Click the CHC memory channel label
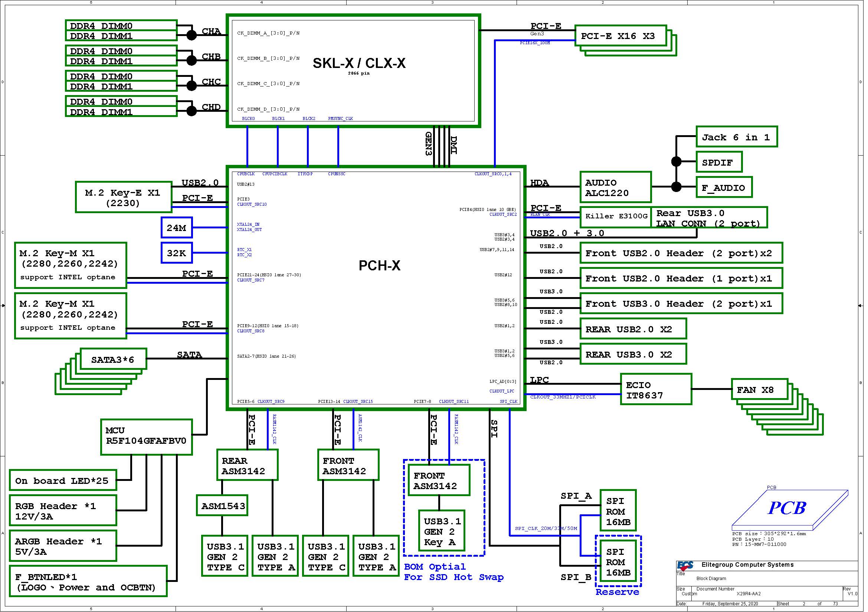868x612 pixels. [211, 82]
